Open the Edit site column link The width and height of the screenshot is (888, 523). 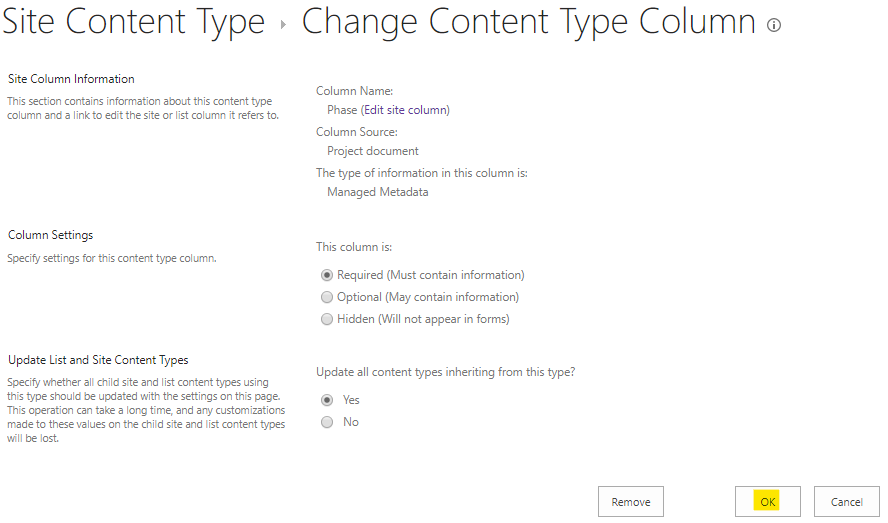[407, 110]
